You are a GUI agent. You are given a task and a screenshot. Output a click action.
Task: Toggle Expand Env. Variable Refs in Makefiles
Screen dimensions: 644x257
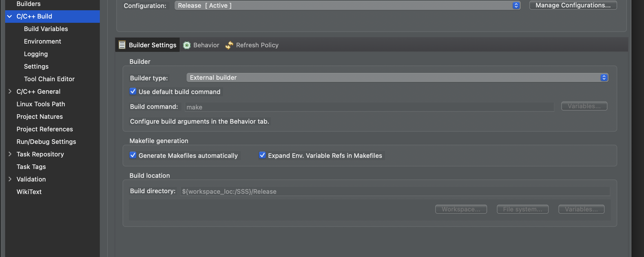pos(262,155)
